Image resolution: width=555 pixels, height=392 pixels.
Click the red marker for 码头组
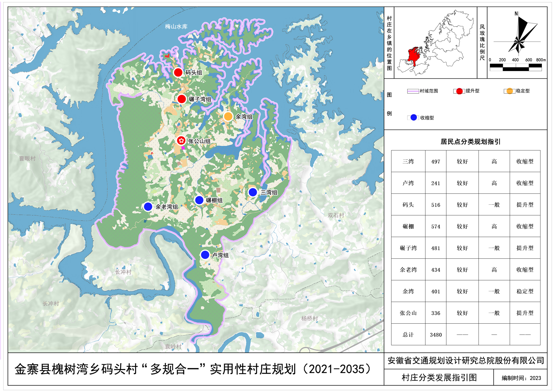click(x=178, y=72)
